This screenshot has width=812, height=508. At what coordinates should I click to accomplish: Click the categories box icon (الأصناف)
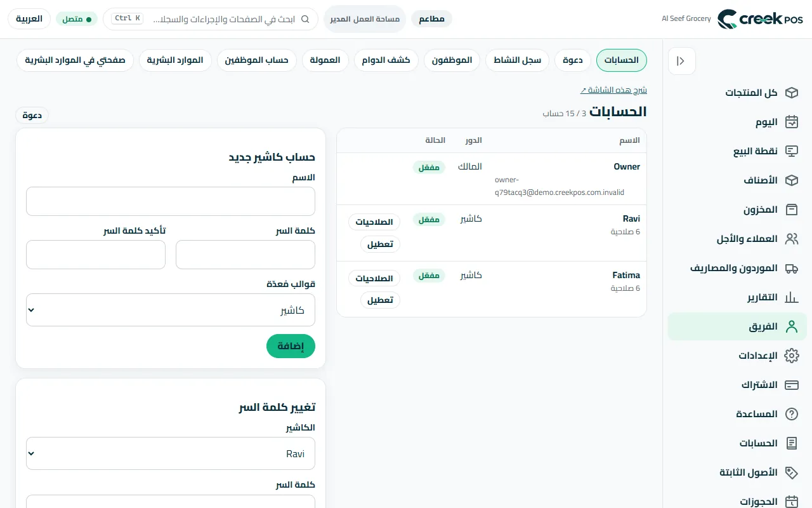click(x=791, y=180)
